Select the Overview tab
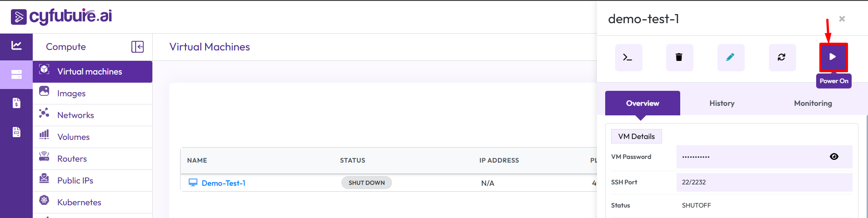This screenshot has width=868, height=218. click(x=642, y=104)
